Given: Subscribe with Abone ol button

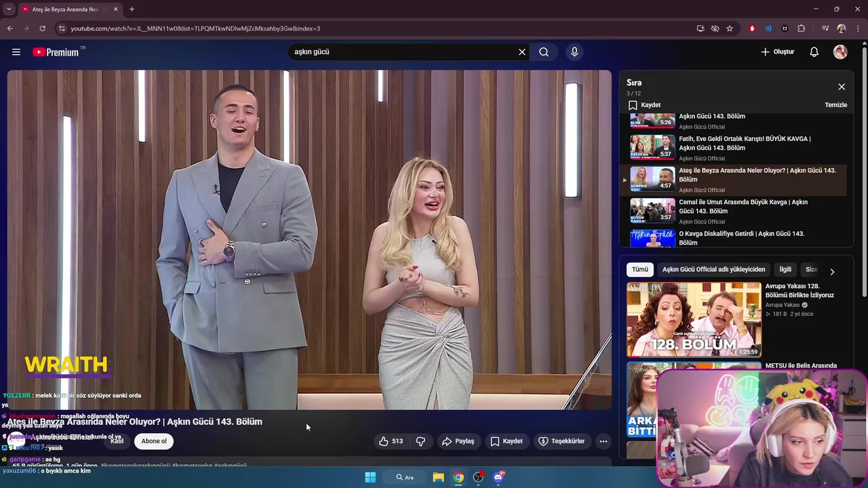Looking at the screenshot, I should (x=154, y=441).
